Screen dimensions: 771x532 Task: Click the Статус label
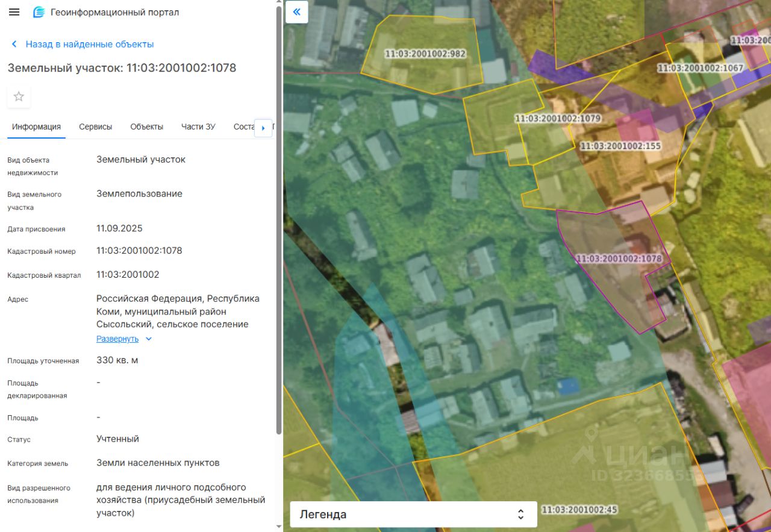click(19, 440)
